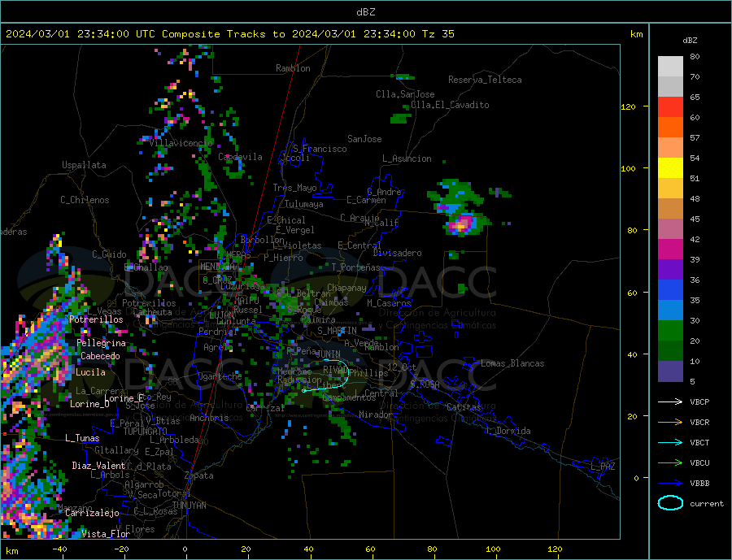732x560 pixels.
Task: Click the green VBCU arrow legend icon
Action: click(670, 463)
